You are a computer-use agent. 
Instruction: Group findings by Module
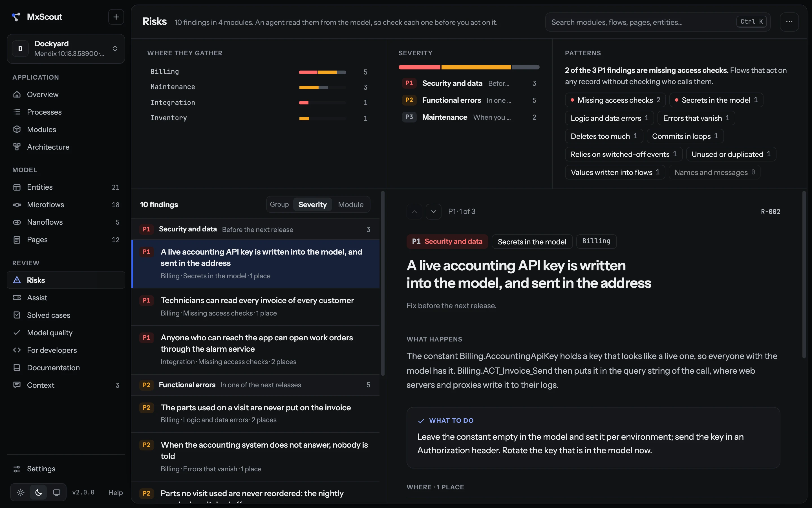tap(351, 205)
